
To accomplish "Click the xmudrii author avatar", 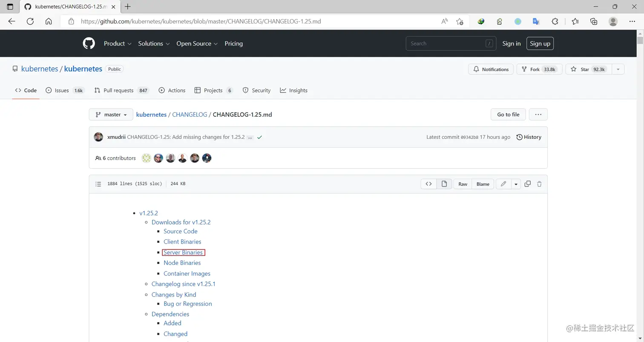I will 98,137.
